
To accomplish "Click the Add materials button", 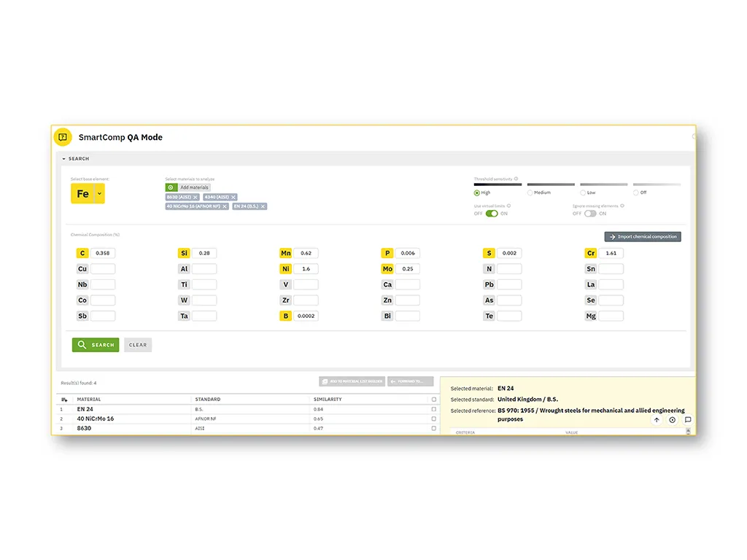I will tap(187, 187).
